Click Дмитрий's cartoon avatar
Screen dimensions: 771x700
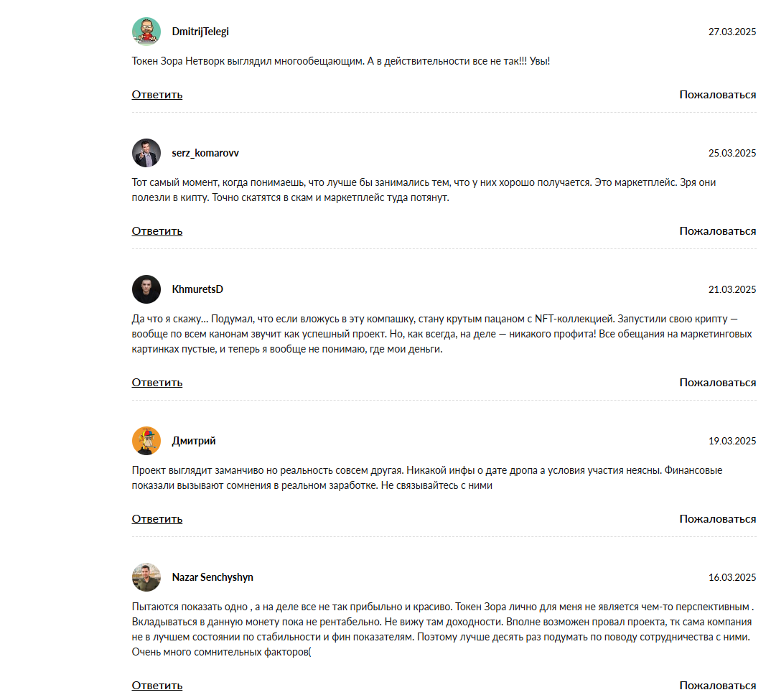pos(146,441)
